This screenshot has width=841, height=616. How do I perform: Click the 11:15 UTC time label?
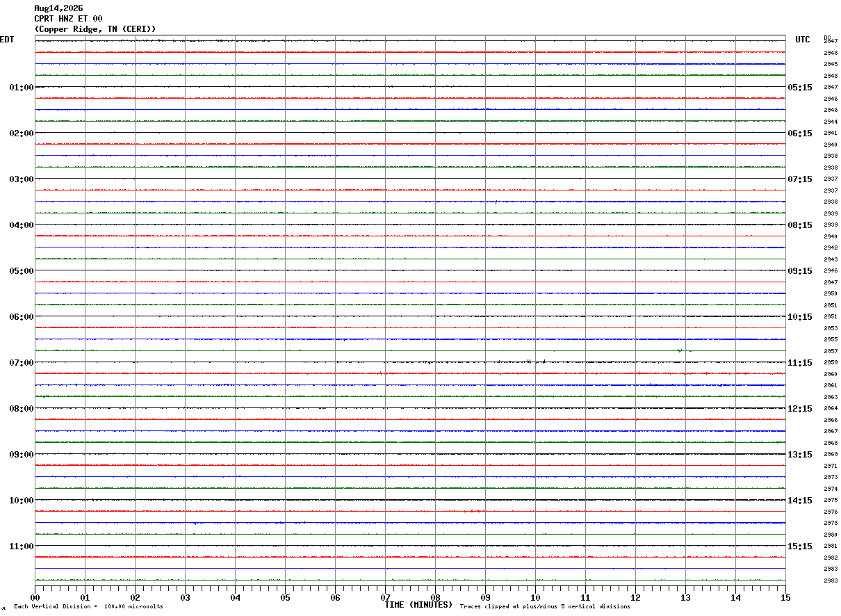tap(800, 363)
